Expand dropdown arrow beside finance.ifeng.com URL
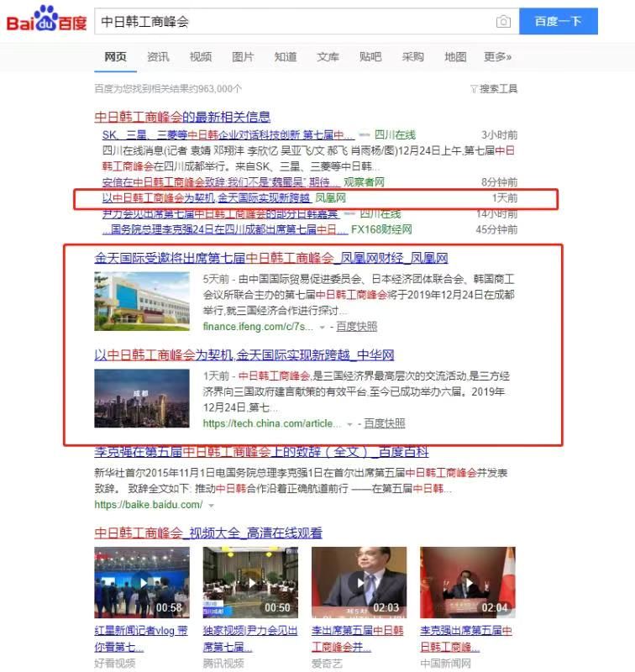The height and width of the screenshot is (672, 635). coord(322,328)
